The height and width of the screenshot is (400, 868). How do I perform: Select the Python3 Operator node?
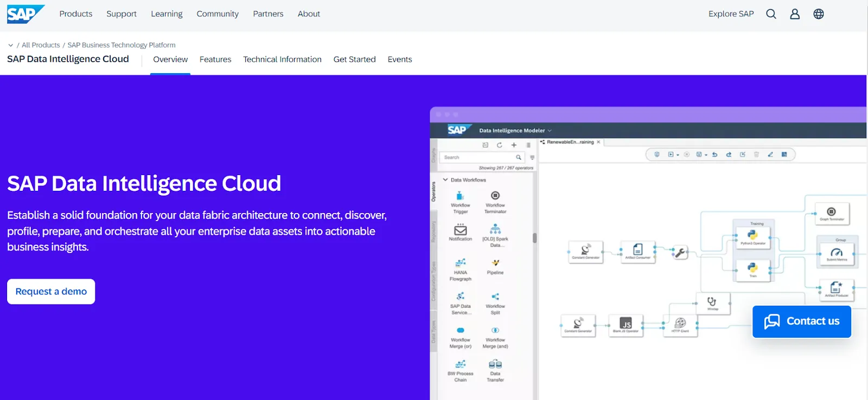(752, 237)
